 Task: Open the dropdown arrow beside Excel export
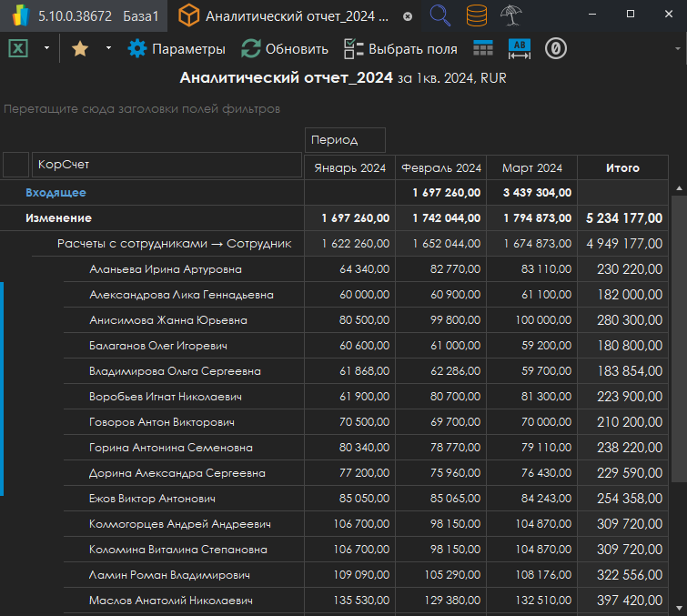(45, 49)
